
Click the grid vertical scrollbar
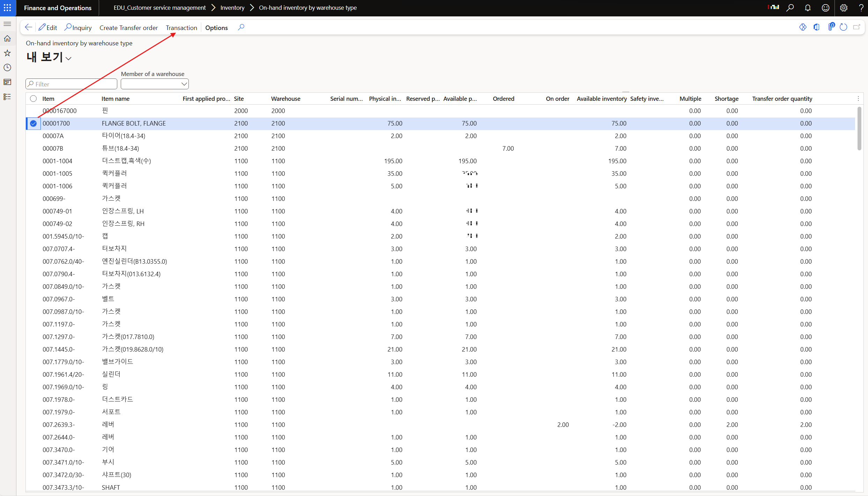click(859, 129)
